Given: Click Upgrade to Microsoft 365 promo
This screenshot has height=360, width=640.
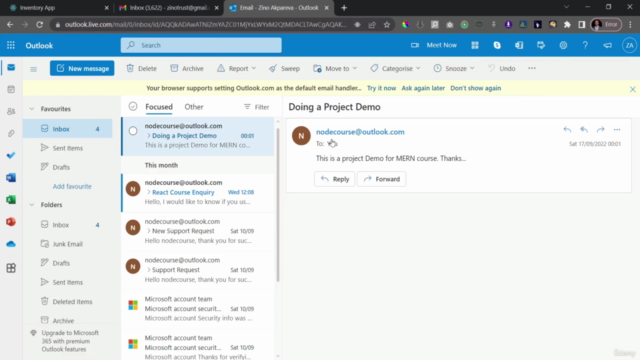Looking at the screenshot, I should click(65, 341).
